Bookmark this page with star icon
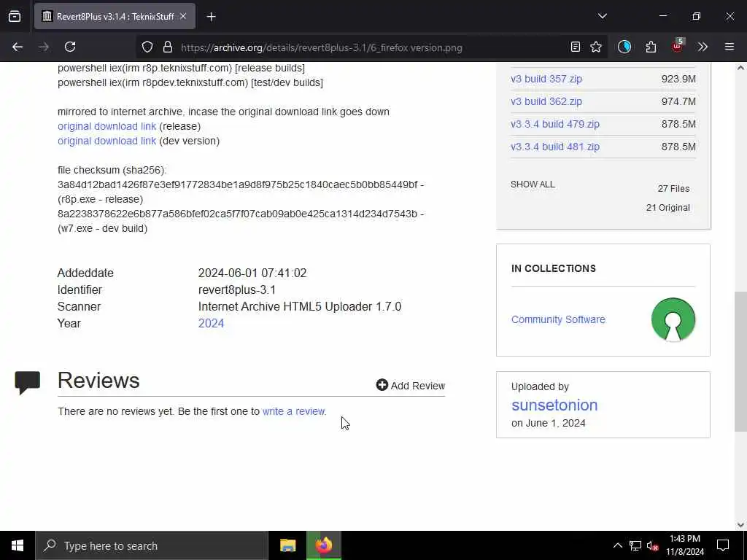 tap(596, 47)
